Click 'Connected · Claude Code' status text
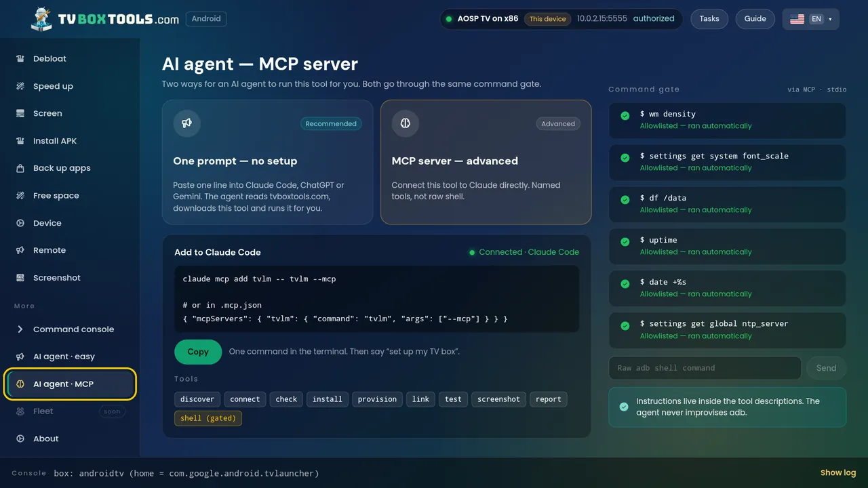This screenshot has height=488, width=868. click(x=529, y=252)
